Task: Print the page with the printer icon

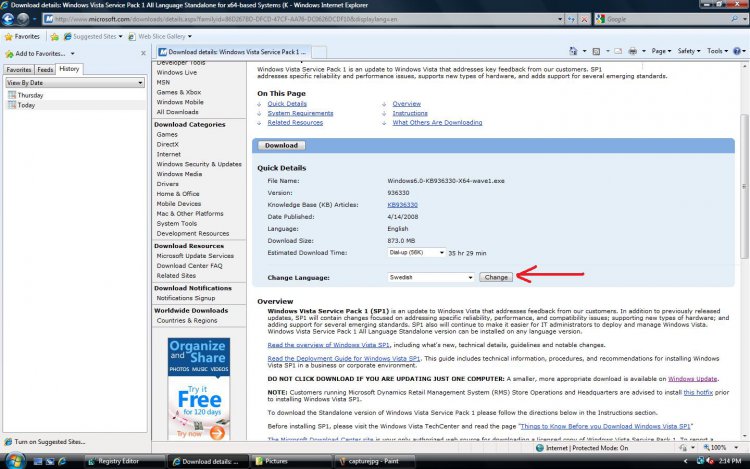Action: coord(632,51)
